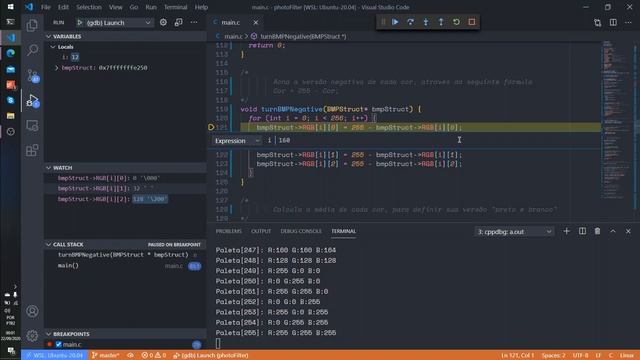Continue debugging with the play button
Image resolution: width=640 pixels, height=360 pixels.
[x=395, y=22]
